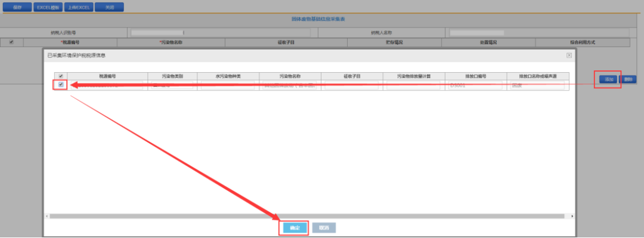Click the 污染物类别 field in dialog row
The image size is (644, 238).
(172, 85)
